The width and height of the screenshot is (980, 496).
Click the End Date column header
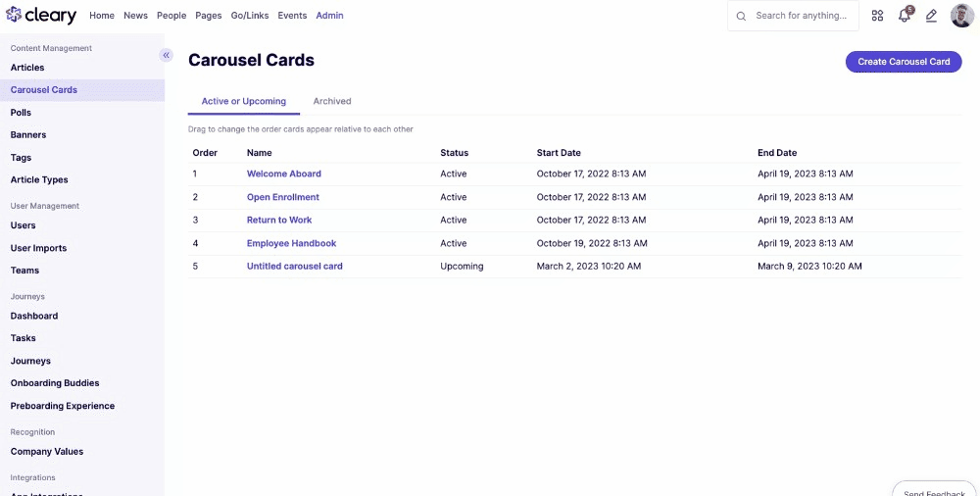pos(777,153)
